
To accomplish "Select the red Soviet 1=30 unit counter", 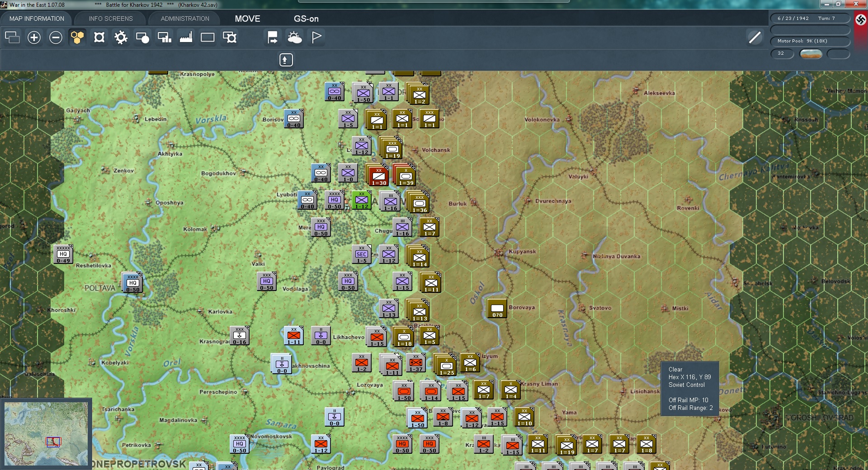I will (x=379, y=176).
